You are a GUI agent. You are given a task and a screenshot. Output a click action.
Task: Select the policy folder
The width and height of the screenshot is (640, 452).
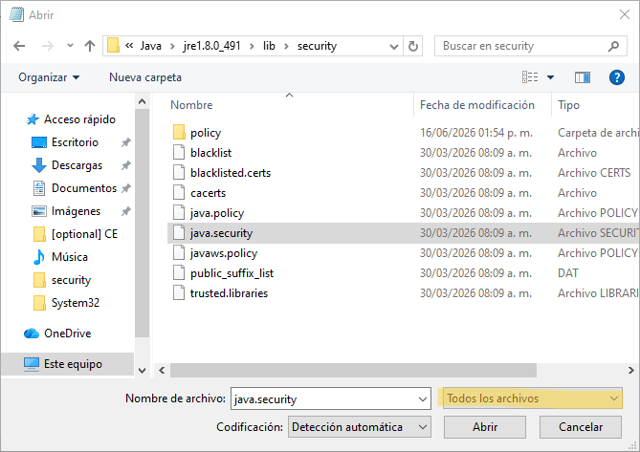[x=205, y=133]
